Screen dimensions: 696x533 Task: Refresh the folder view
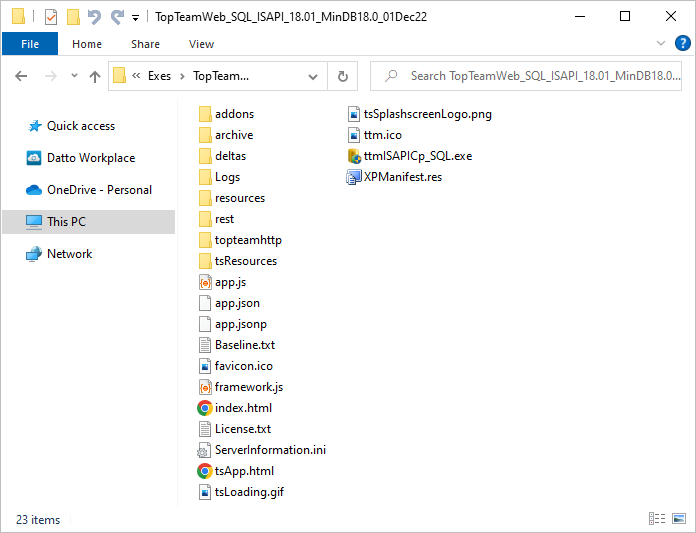(x=343, y=76)
